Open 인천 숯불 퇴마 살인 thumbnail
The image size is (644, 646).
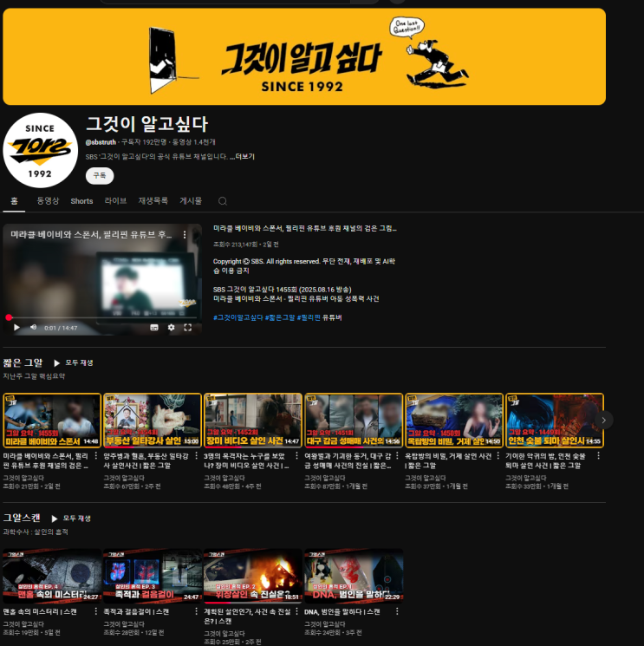(554, 421)
